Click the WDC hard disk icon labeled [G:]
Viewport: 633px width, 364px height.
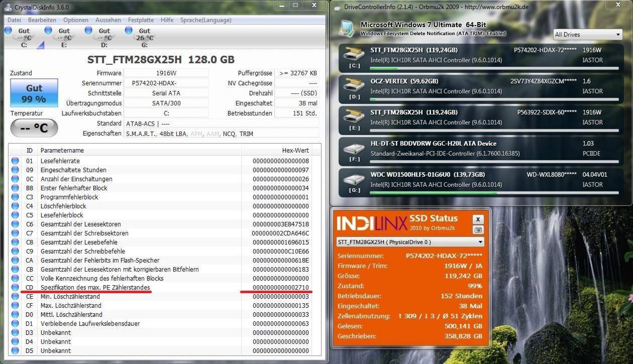click(x=354, y=180)
